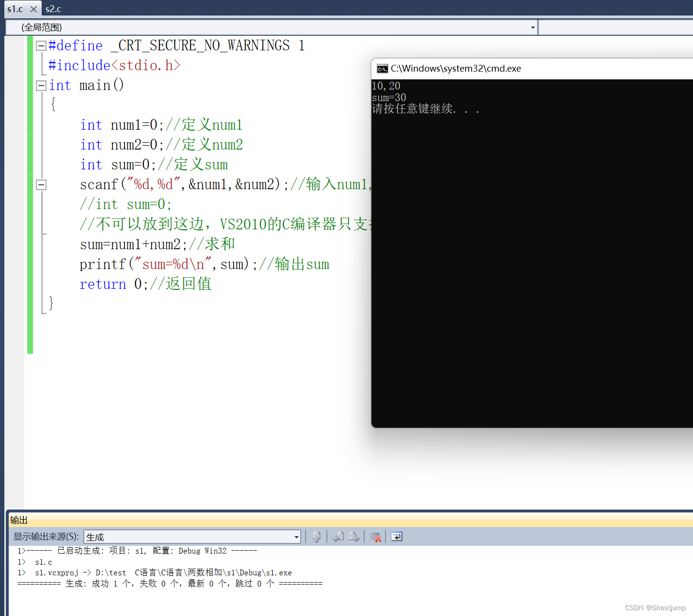
Task: Click the CSDN @Ghostjump watermark text
Action: click(x=656, y=607)
